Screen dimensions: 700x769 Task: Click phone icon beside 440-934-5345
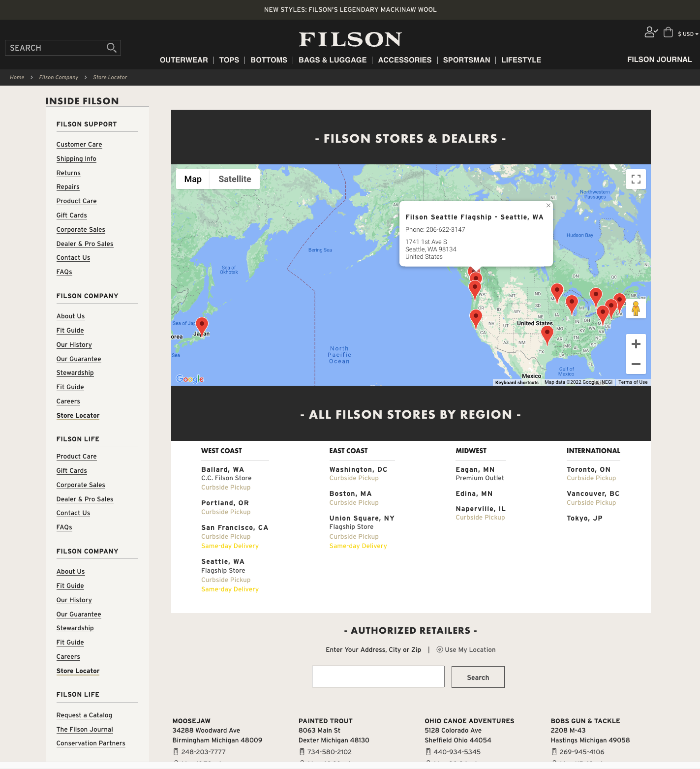point(428,752)
